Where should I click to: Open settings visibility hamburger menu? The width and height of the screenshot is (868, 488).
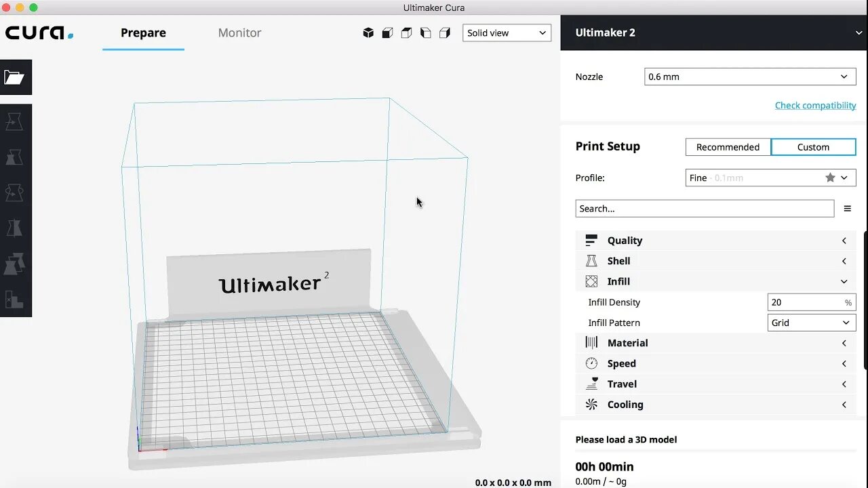(847, 209)
